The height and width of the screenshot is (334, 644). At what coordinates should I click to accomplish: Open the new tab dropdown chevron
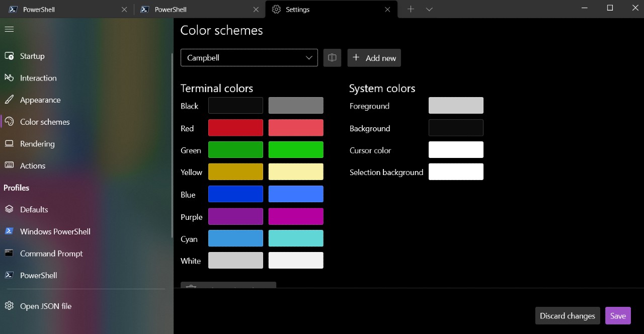(429, 9)
